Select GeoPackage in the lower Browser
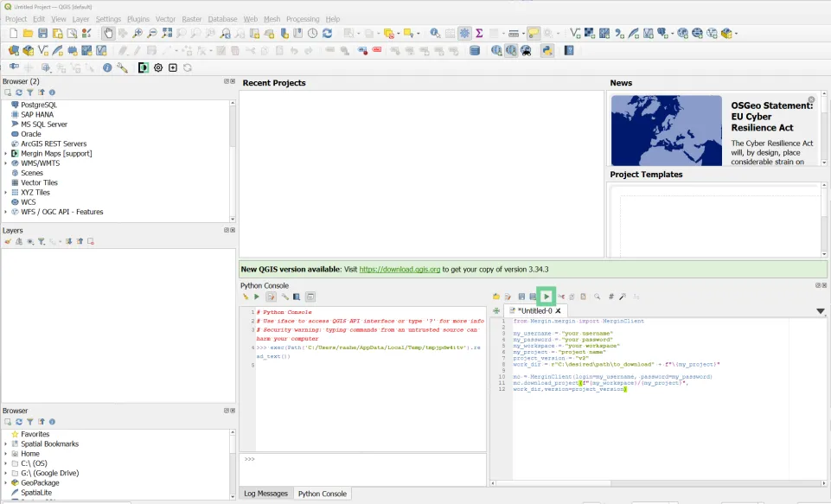Image resolution: width=831 pixels, height=504 pixels. [40, 482]
